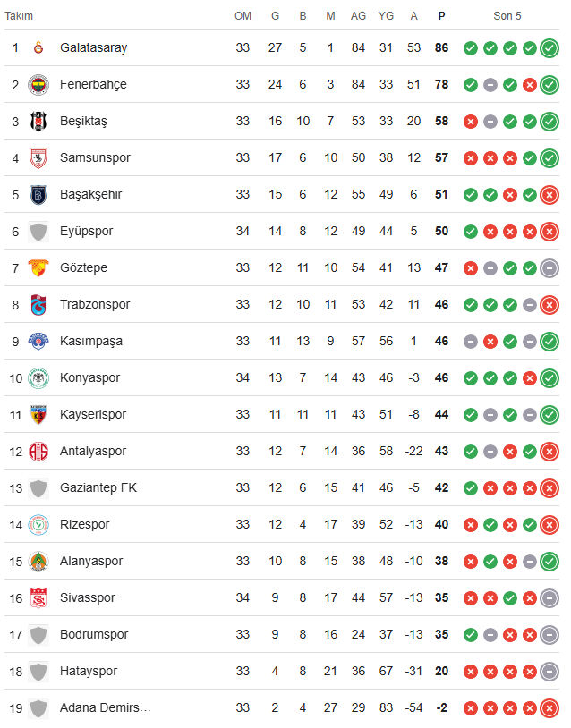The width and height of the screenshot is (571, 728).
Task: Click the Antalyaspor crest icon
Action: tap(38, 451)
